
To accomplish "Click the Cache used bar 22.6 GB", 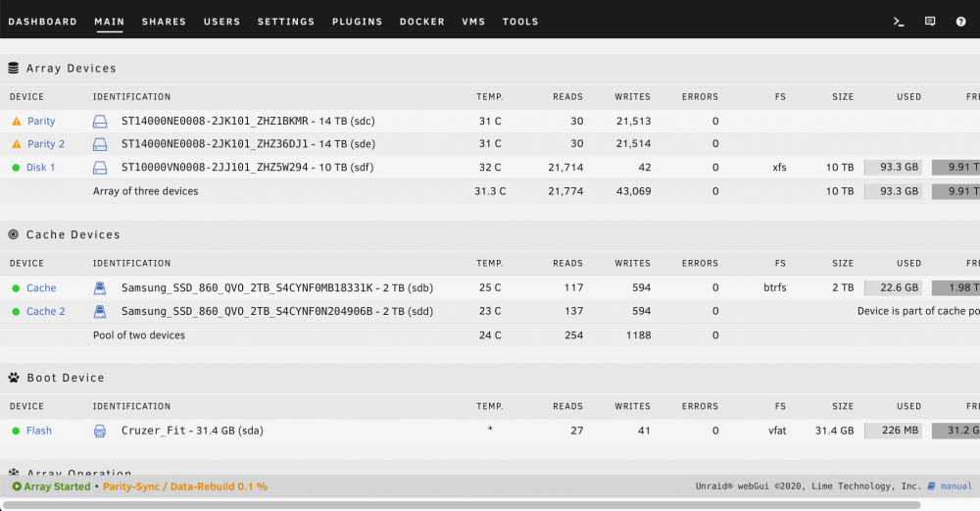I will [893, 287].
